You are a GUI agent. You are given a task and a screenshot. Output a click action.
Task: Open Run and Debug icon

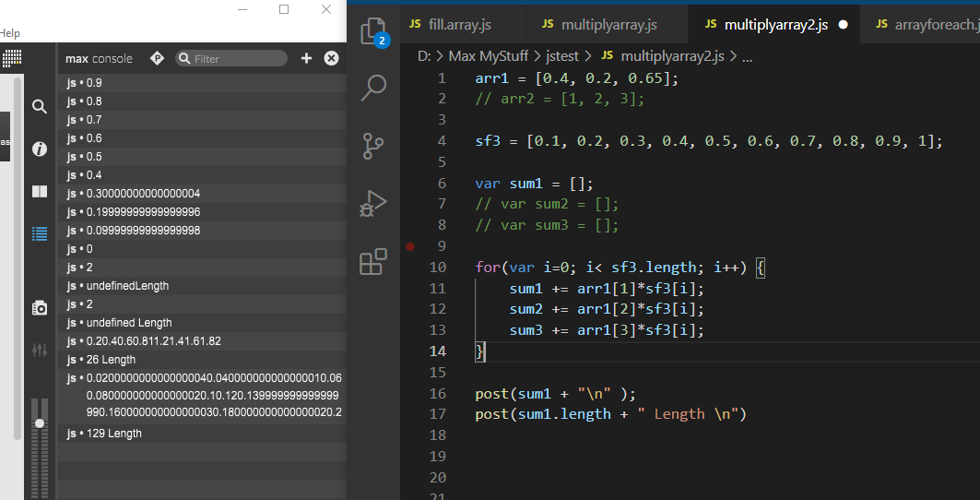tap(373, 203)
